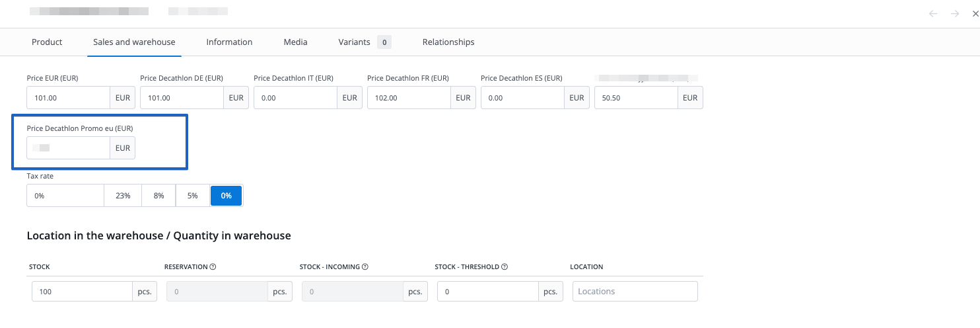Open the Information tab
Image resolution: width=980 pixels, height=328 pixels.
[x=229, y=42]
